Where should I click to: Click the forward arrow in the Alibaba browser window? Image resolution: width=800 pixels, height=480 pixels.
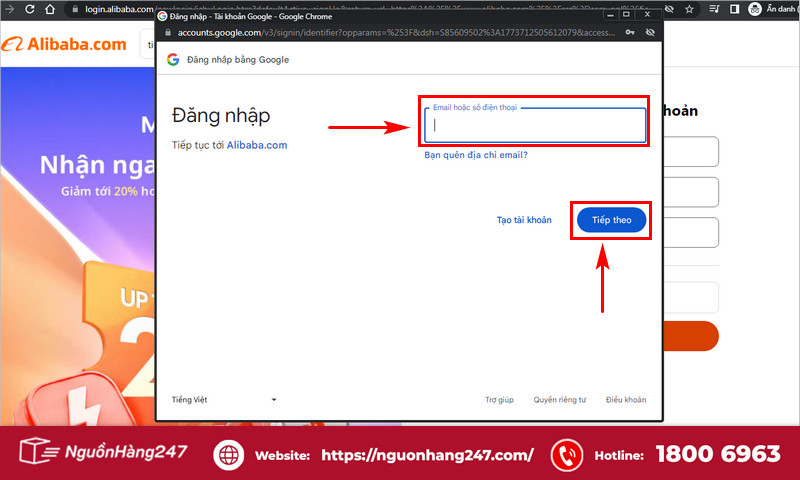[9, 9]
